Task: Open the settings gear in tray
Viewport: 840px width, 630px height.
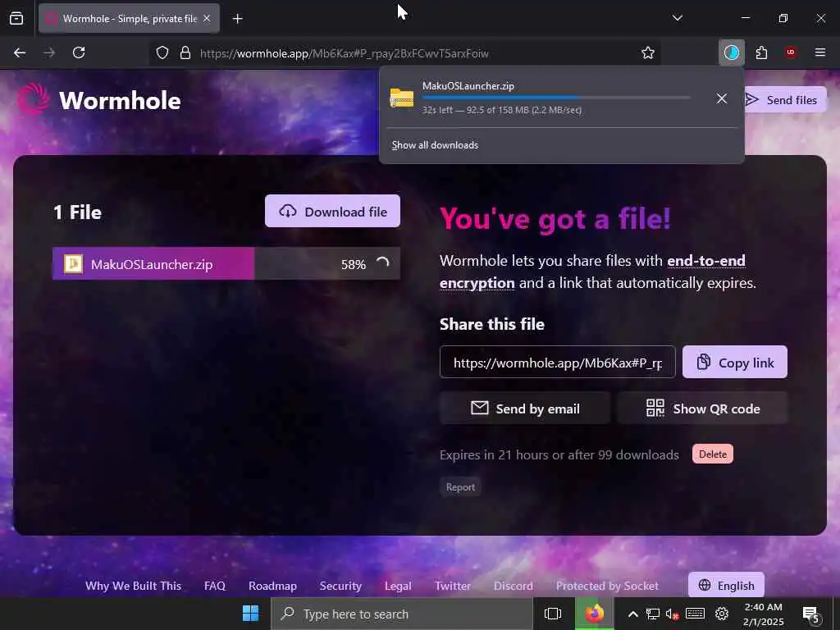Action: 722,614
